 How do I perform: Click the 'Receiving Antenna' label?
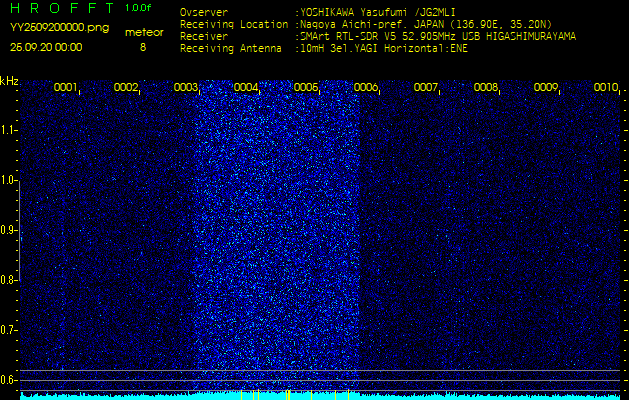coord(231,49)
